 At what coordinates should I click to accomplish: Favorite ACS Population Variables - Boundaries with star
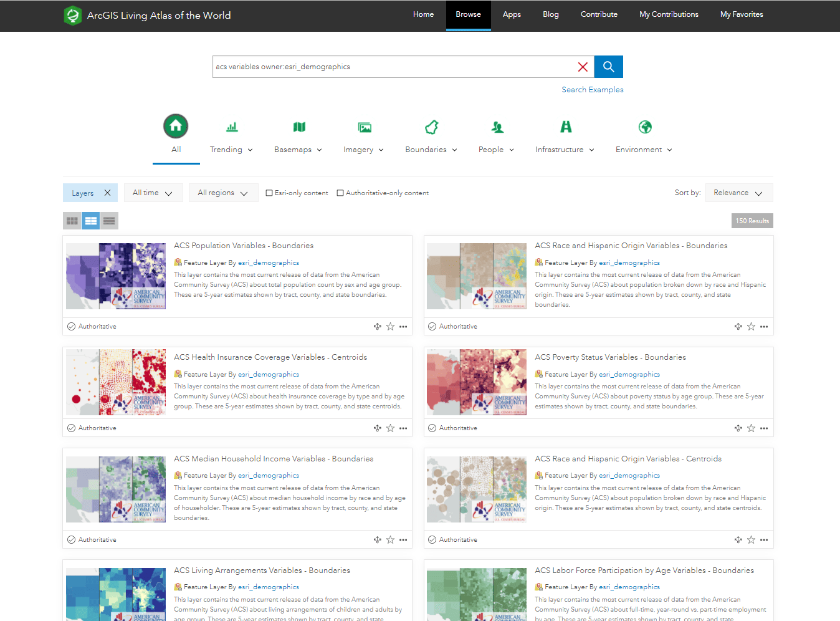[390, 327]
